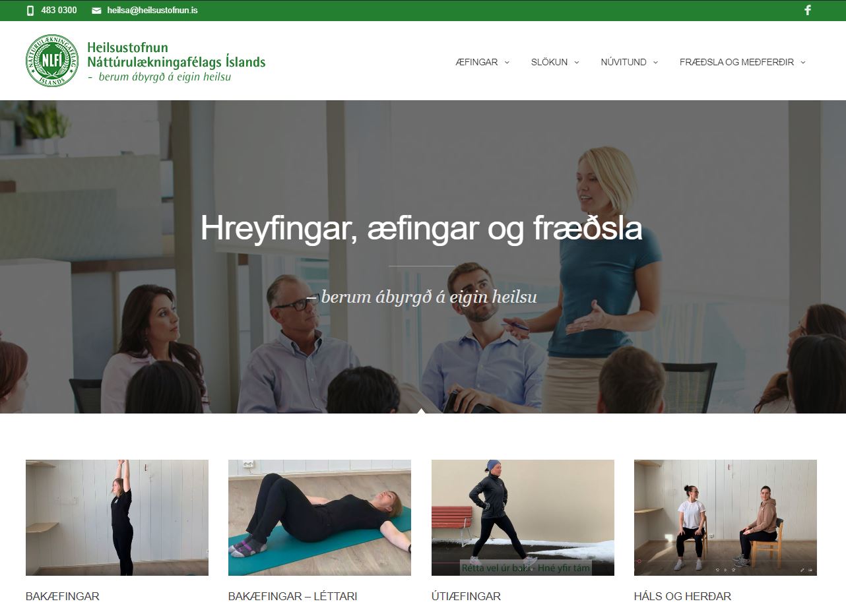Expand the NÚVITUND dropdown arrow

pyautogui.click(x=655, y=63)
